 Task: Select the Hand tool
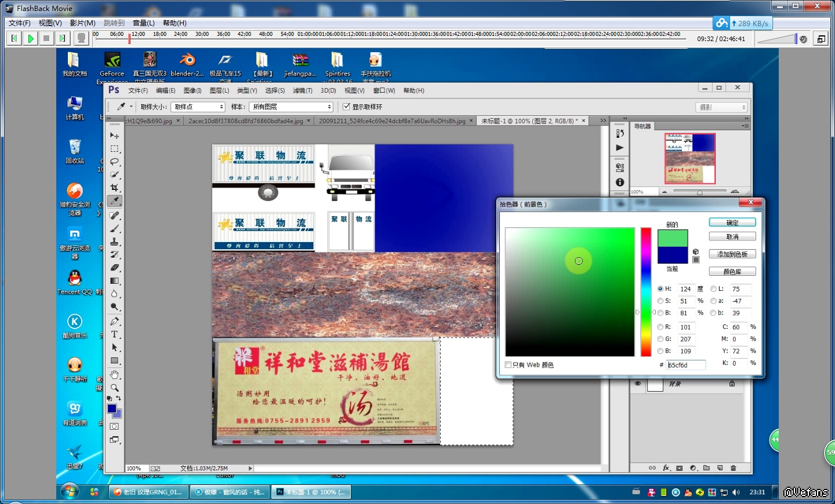(114, 375)
